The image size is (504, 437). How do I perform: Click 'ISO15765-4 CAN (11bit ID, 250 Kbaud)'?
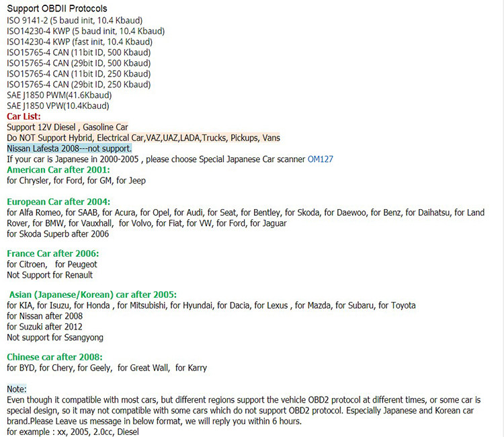79,74
